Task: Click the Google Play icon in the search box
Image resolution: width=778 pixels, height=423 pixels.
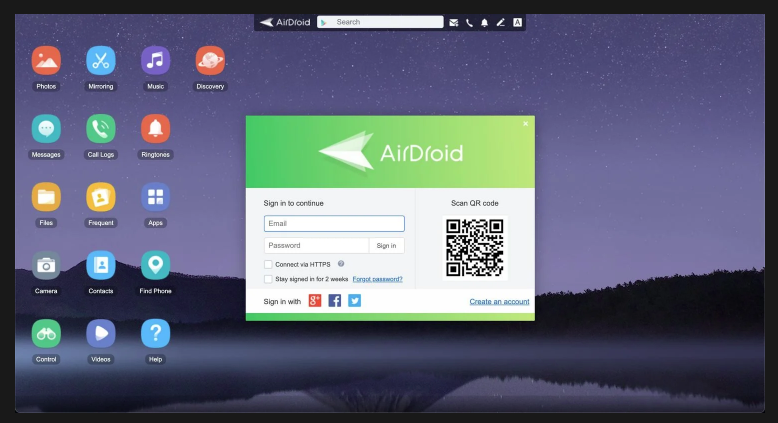Action: [x=324, y=22]
